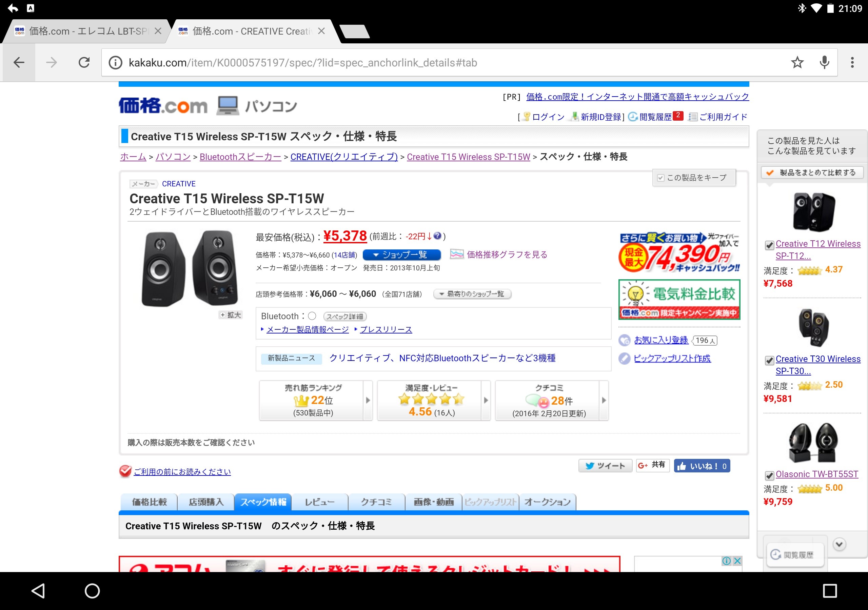The width and height of the screenshot is (868, 610).
Task: Open the メーカー製品情報ページ link
Action: coord(307,329)
